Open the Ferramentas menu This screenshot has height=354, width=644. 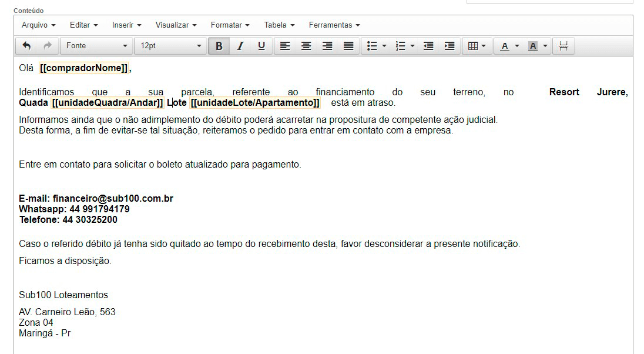333,25
